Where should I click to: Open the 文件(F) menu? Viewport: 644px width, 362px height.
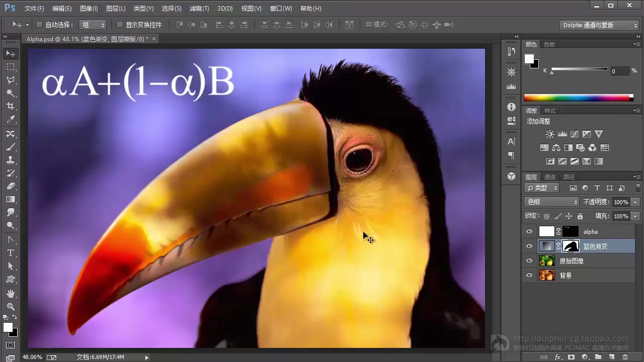[x=34, y=9]
